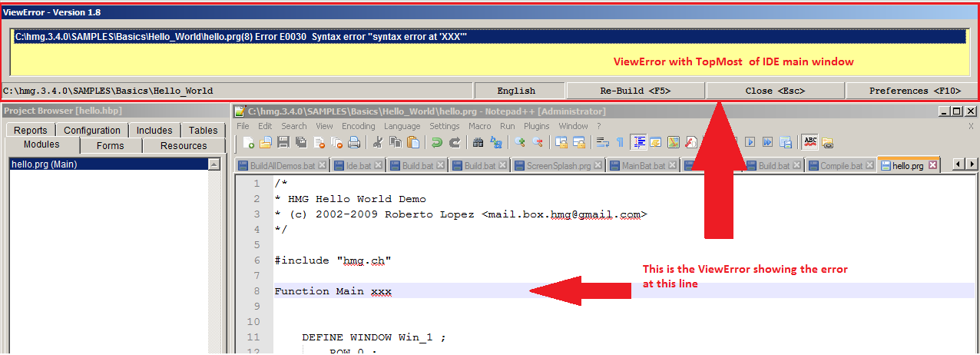The height and width of the screenshot is (355, 980).
Task: Open the Language menu
Action: click(402, 126)
